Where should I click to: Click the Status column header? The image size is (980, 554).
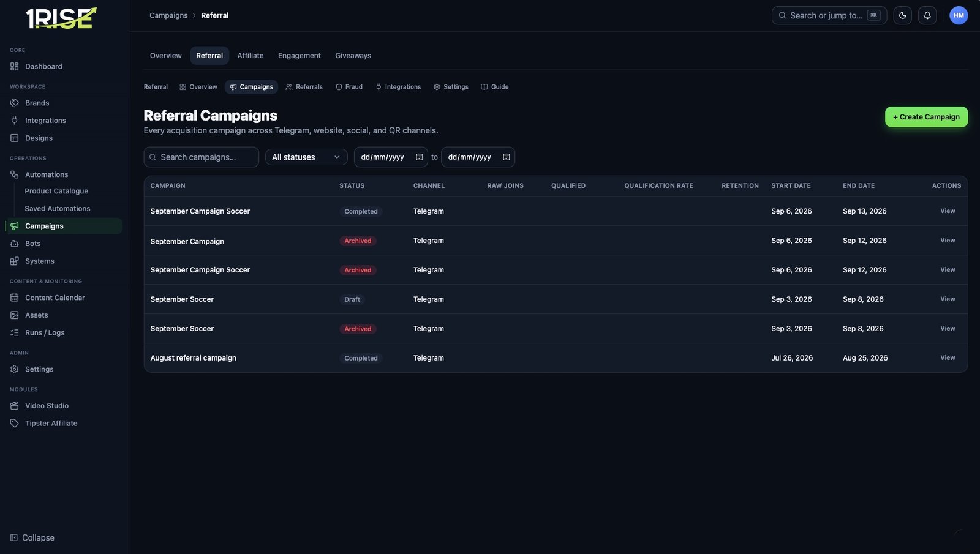pyautogui.click(x=352, y=185)
